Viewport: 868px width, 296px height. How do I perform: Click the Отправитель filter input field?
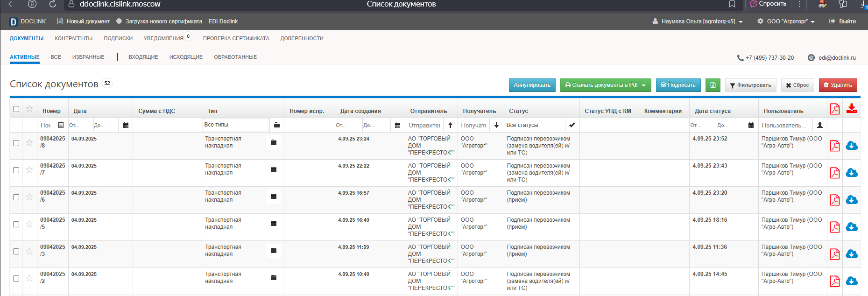[424, 125]
